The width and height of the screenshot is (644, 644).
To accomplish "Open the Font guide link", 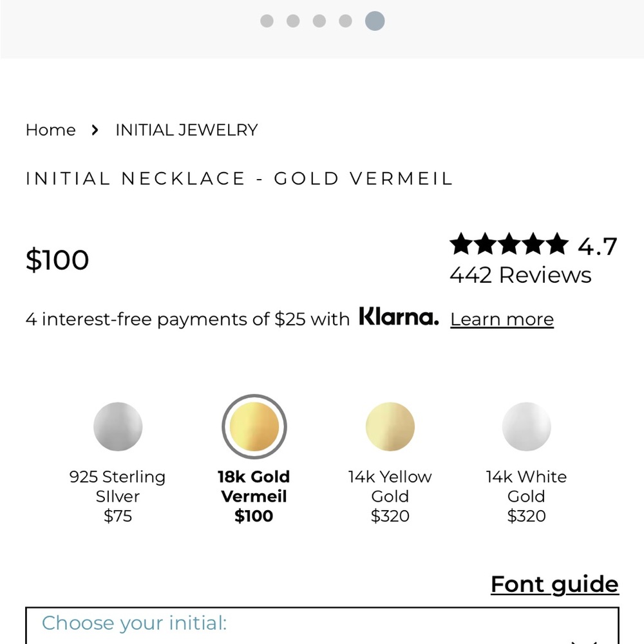I will click(x=555, y=585).
